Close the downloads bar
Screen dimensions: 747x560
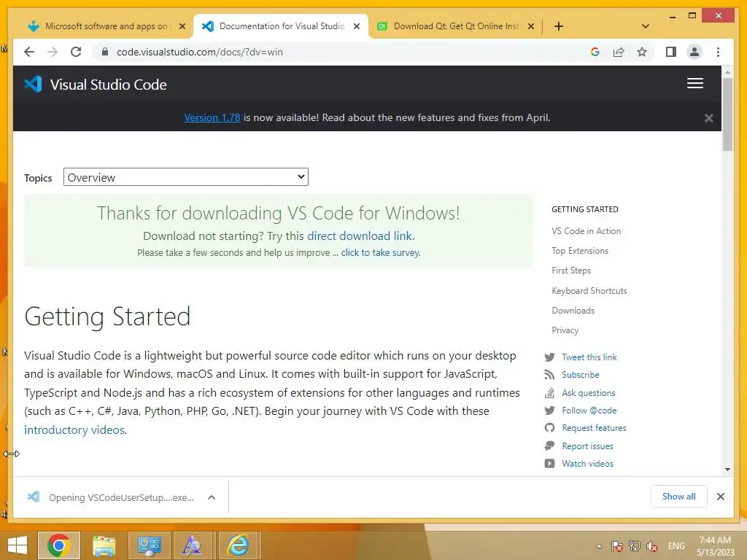tap(721, 497)
